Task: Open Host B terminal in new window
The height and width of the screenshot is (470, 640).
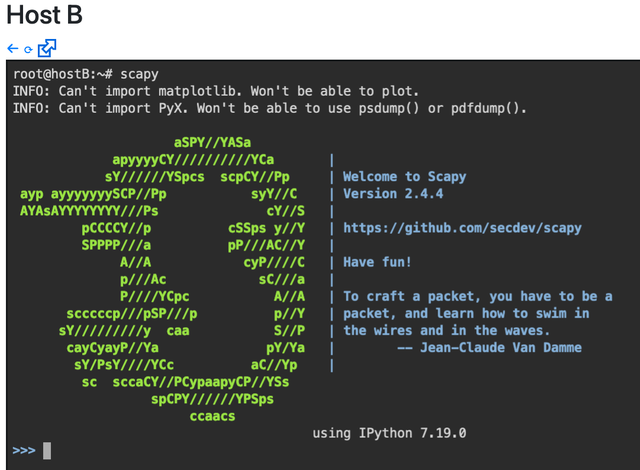Action: [x=47, y=48]
